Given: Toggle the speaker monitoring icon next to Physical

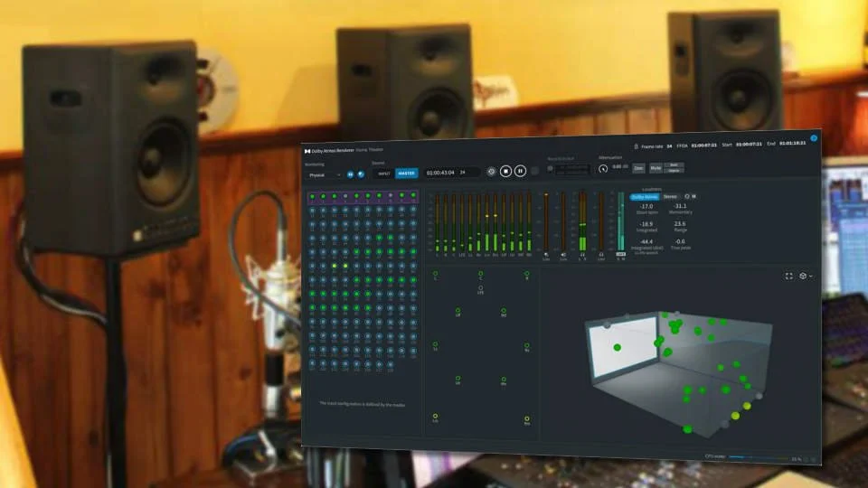Looking at the screenshot, I should click(361, 174).
